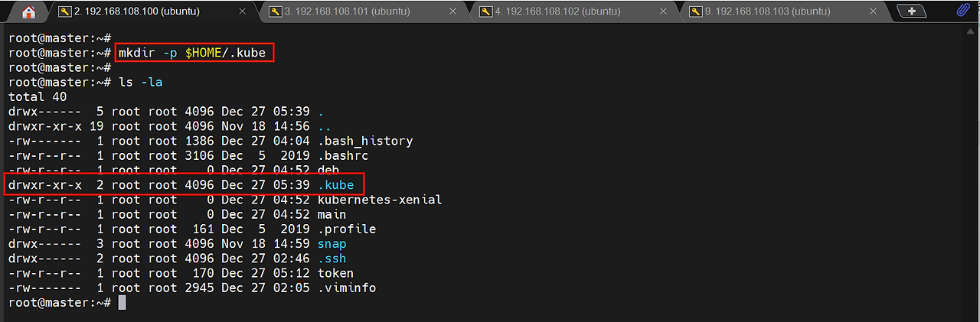
Task: Click the new tab plus button
Action: pos(910,11)
